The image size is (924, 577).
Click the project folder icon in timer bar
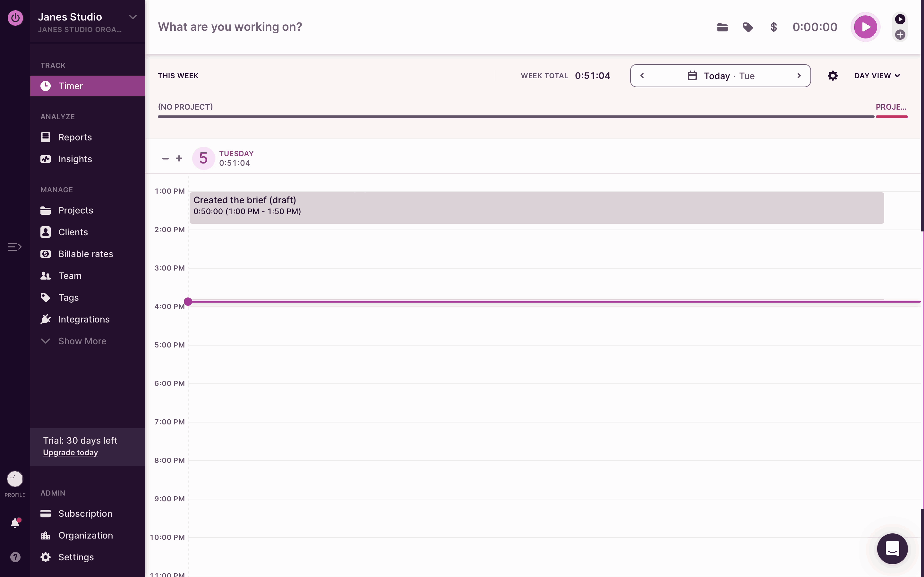[x=722, y=27]
